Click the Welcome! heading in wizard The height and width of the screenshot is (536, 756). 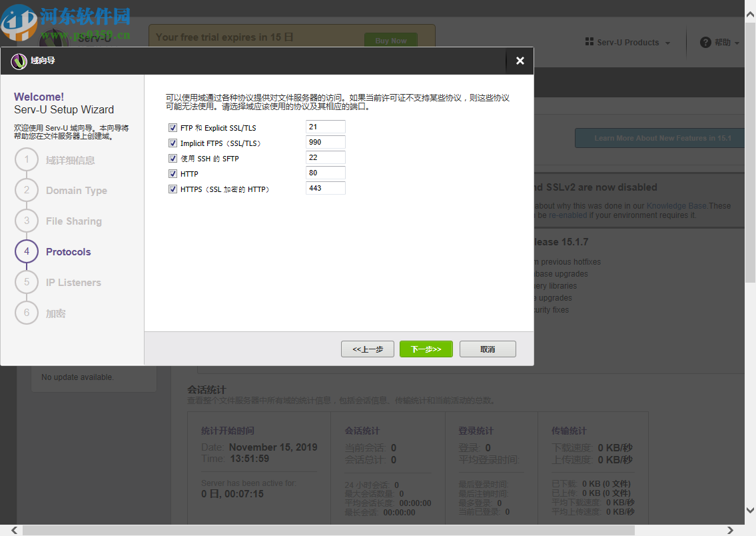[x=39, y=97]
